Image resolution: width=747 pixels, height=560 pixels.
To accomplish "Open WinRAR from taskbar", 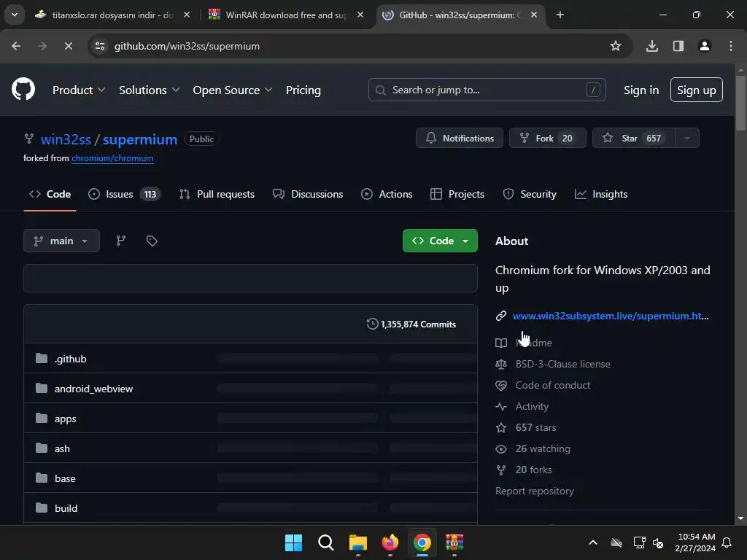I will (454, 542).
